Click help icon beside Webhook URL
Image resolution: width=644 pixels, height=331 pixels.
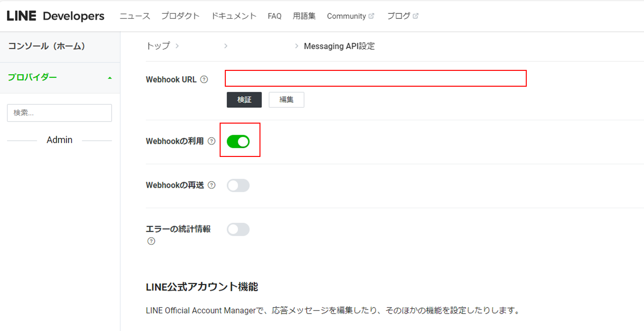point(204,79)
